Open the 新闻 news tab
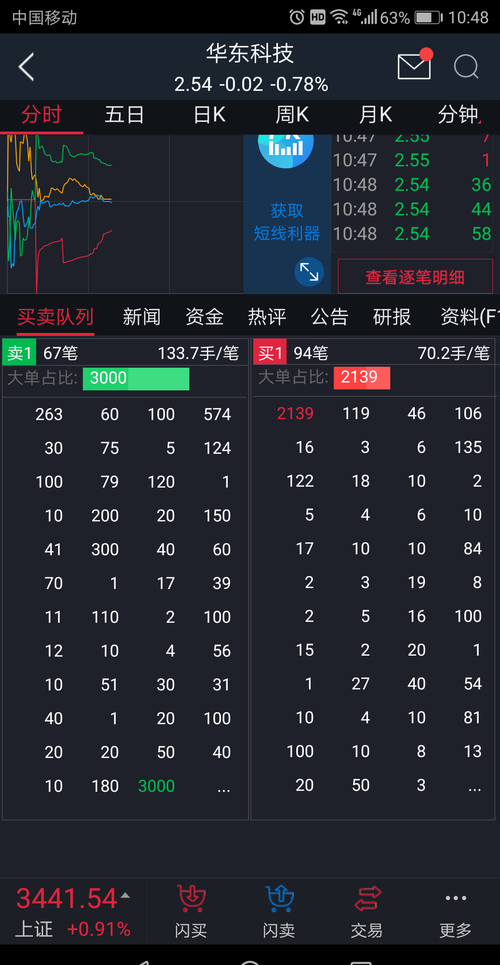 click(x=141, y=317)
